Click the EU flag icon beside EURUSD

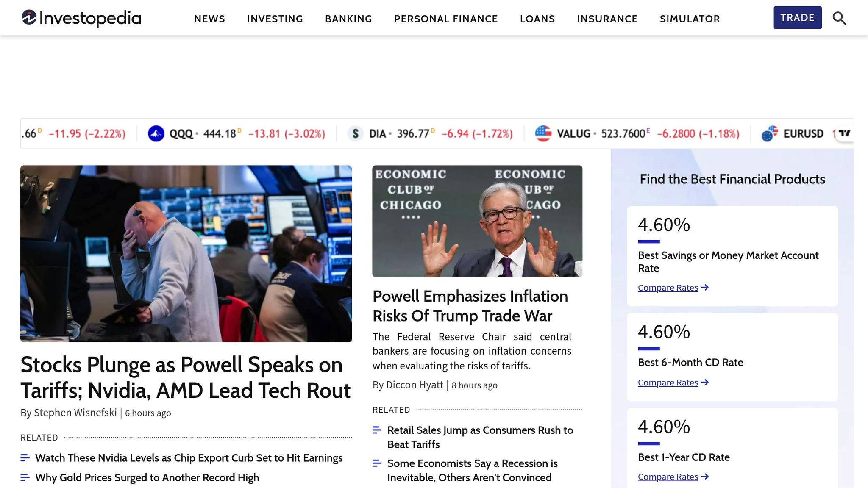[768, 133]
